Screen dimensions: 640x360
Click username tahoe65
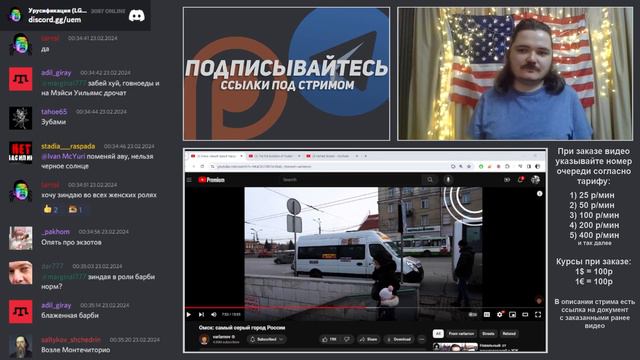tap(54, 111)
